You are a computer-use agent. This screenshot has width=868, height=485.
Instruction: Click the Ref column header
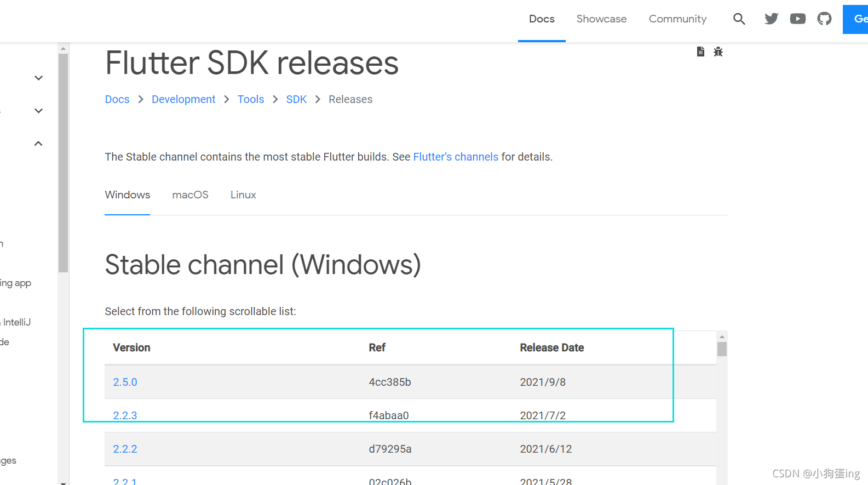point(377,347)
